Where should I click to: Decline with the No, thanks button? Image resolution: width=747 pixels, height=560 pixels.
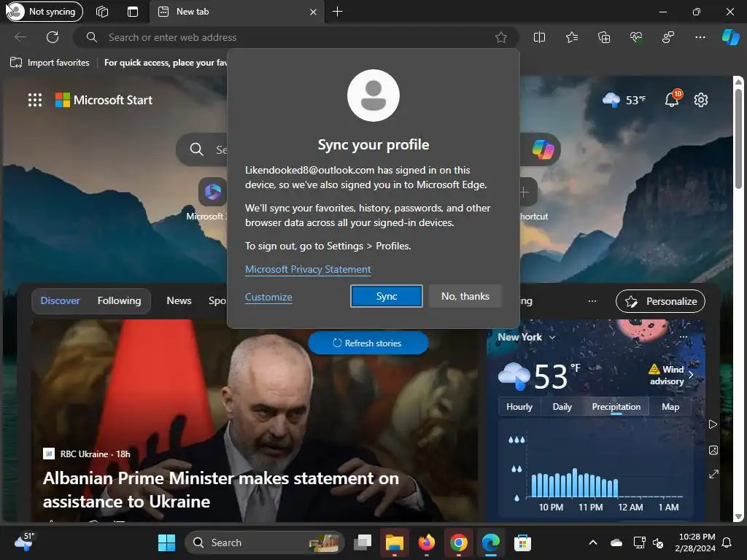point(465,296)
